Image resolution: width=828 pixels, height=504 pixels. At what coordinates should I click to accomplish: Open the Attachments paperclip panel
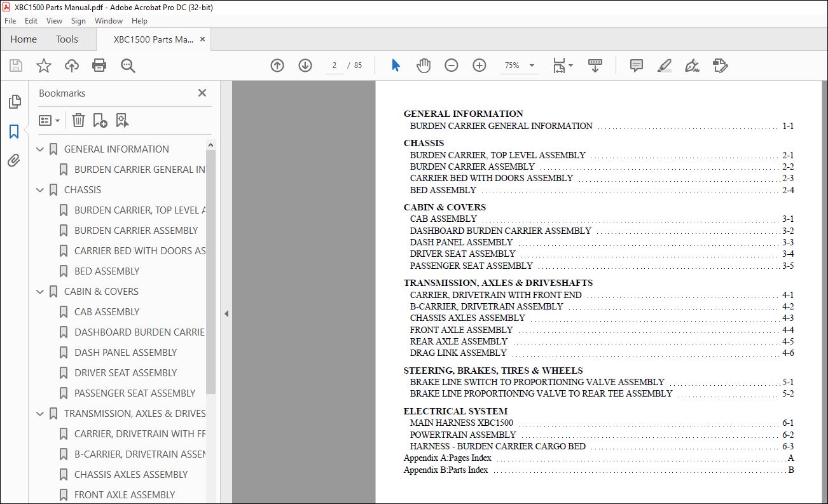14,161
